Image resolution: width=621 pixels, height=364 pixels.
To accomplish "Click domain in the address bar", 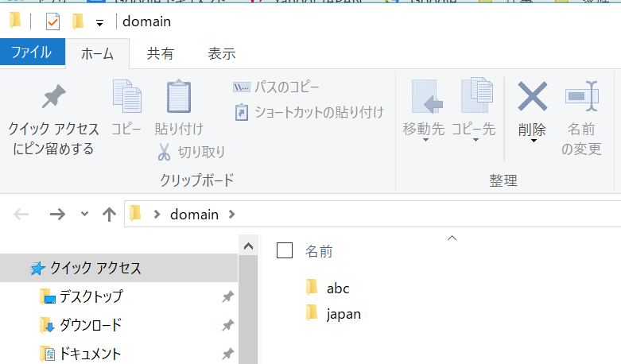I will click(195, 215).
